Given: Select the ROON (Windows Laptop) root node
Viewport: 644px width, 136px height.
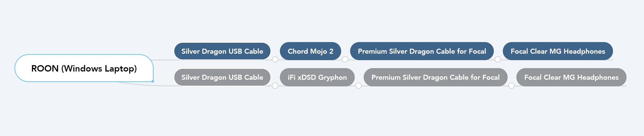Looking at the screenshot, I should tap(84, 68).
